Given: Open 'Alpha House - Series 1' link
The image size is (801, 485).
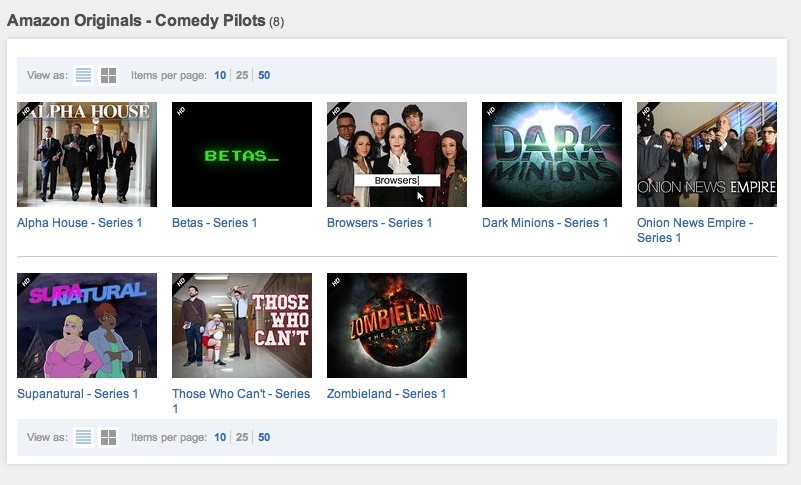Looking at the screenshot, I should [80, 223].
